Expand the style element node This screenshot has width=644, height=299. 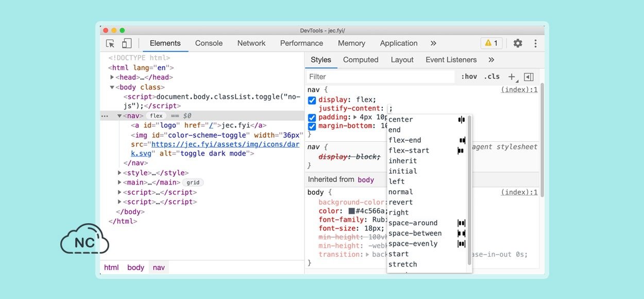coord(120,173)
